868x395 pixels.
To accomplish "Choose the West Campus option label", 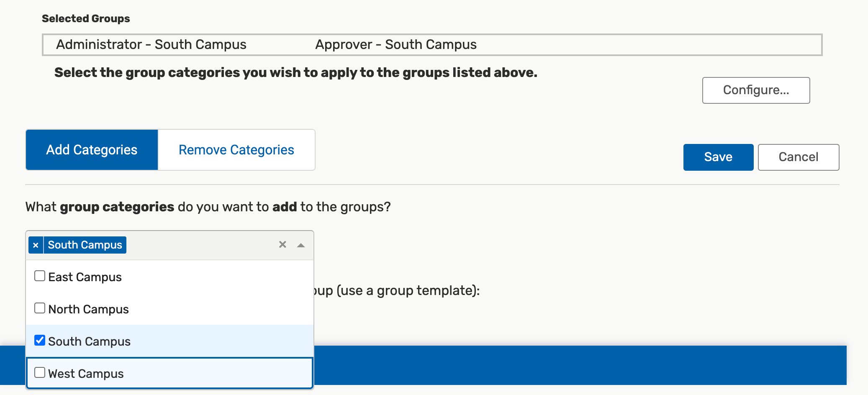I will click(86, 374).
